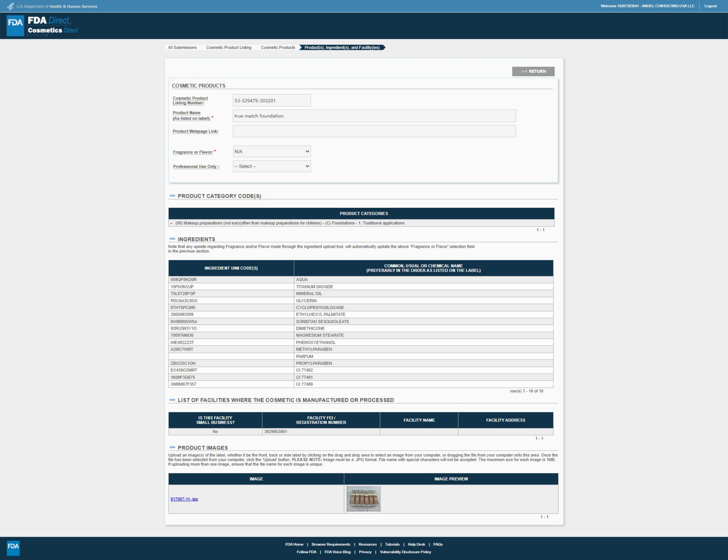Viewport: 728px width, 560px height.
Task: Collapse the List of Facilities section
Action: coord(172,400)
